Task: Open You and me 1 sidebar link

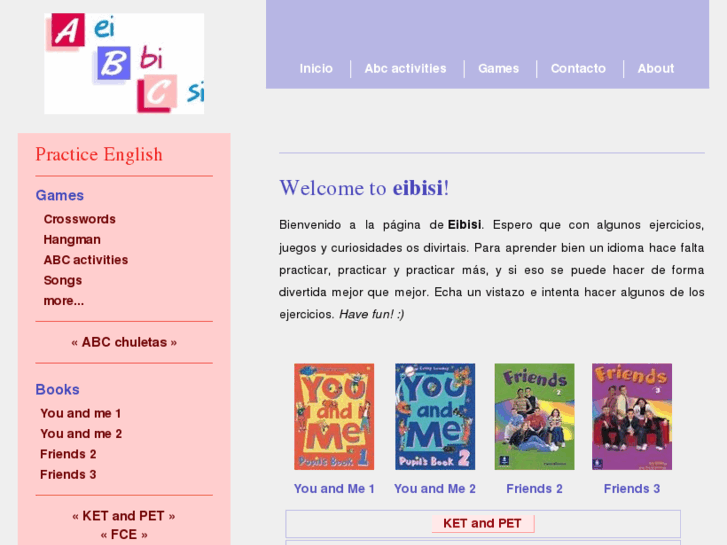Action: (81, 413)
